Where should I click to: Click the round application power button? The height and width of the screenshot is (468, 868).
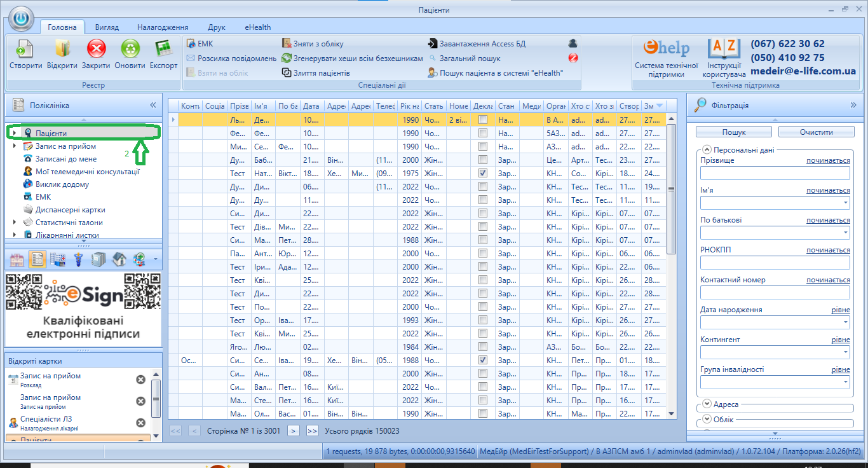(22, 19)
